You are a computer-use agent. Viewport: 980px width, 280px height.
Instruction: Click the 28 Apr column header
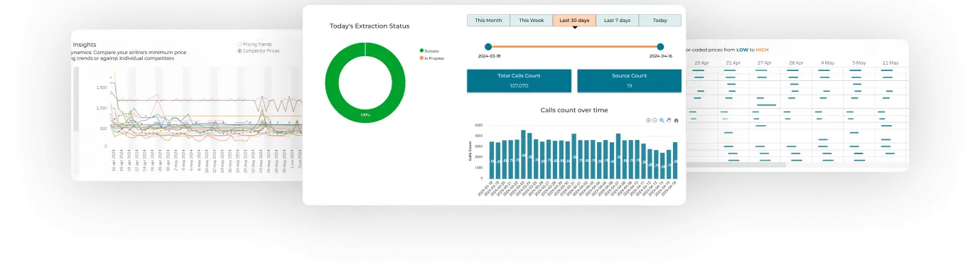(x=796, y=63)
